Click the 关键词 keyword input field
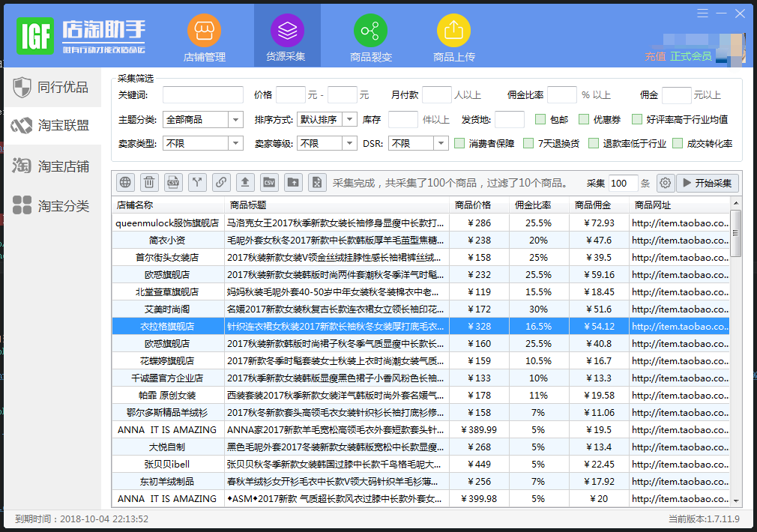757x532 pixels. (x=203, y=95)
